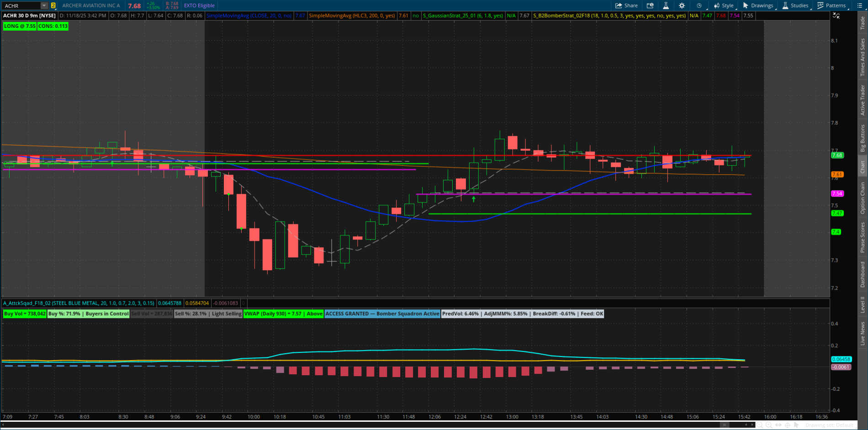The image size is (868, 430).
Task: Toggle the collapse chart arrows icon
Action: [836, 16]
